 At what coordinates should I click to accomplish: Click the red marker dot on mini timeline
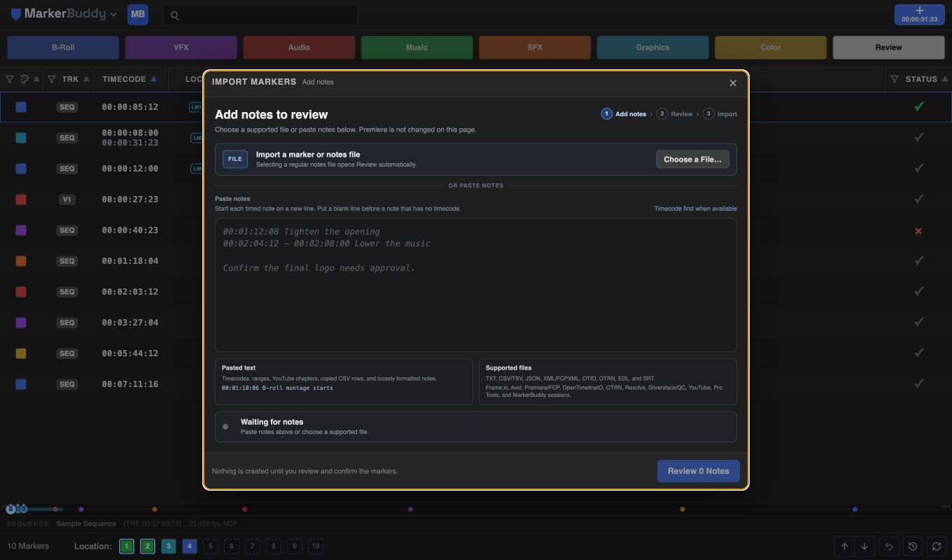244,509
